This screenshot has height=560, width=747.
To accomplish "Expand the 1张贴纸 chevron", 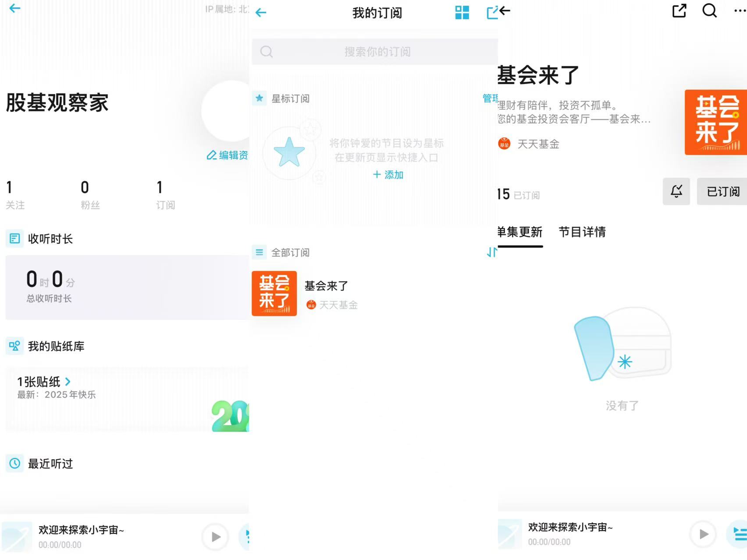I will coord(68,382).
